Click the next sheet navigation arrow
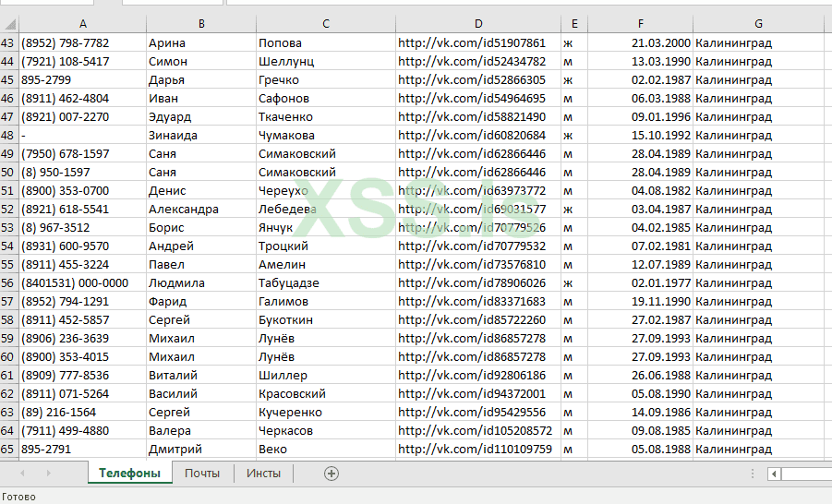 click(x=48, y=474)
